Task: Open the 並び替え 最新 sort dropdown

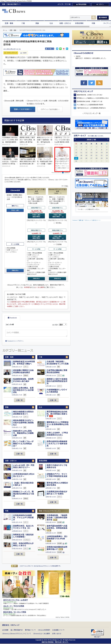Action: 63,324
